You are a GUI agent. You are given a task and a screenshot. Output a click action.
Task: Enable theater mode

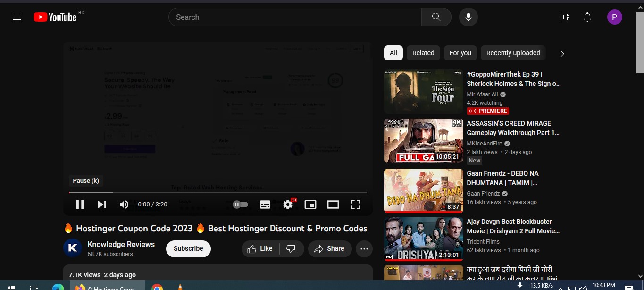click(x=333, y=205)
